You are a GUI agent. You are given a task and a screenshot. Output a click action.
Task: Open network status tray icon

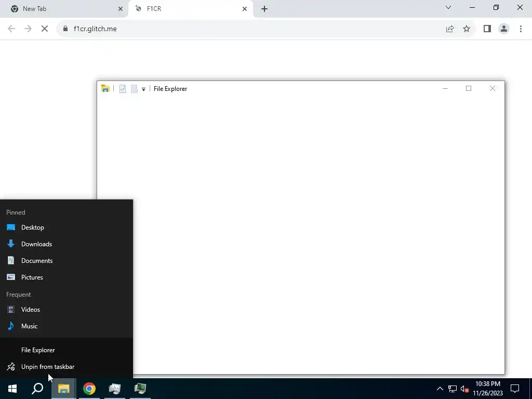click(453, 389)
